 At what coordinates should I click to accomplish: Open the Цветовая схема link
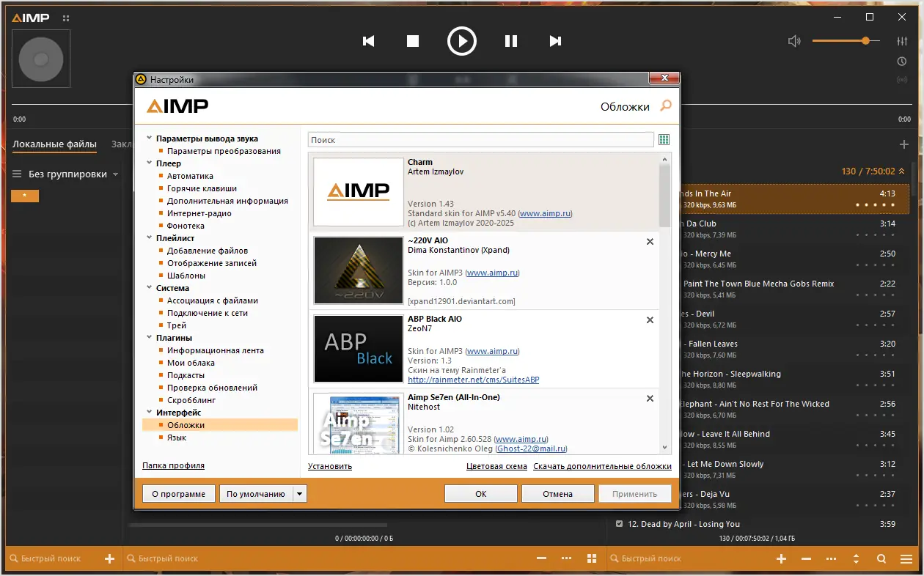pos(496,466)
